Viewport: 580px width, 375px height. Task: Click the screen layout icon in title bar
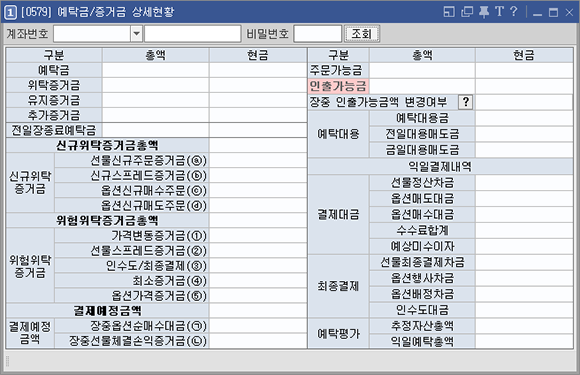pos(449,12)
